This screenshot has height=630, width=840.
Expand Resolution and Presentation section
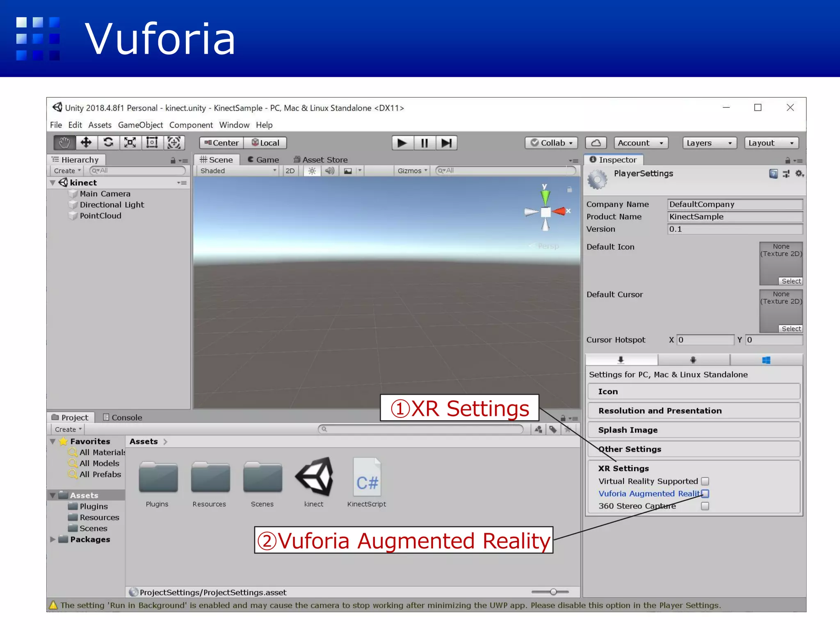[x=694, y=411]
